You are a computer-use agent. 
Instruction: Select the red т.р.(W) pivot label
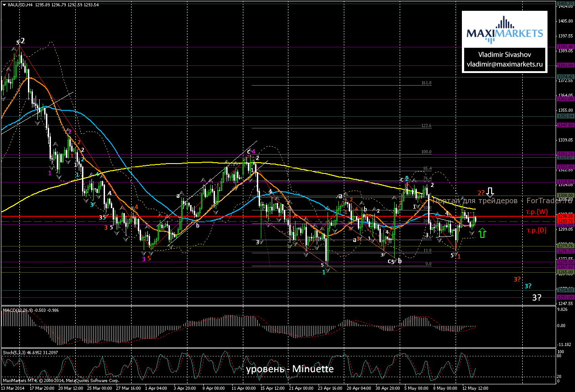[537, 211]
